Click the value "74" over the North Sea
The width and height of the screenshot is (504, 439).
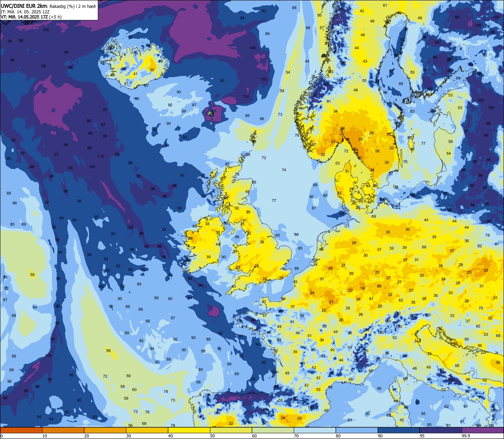pyautogui.click(x=284, y=170)
